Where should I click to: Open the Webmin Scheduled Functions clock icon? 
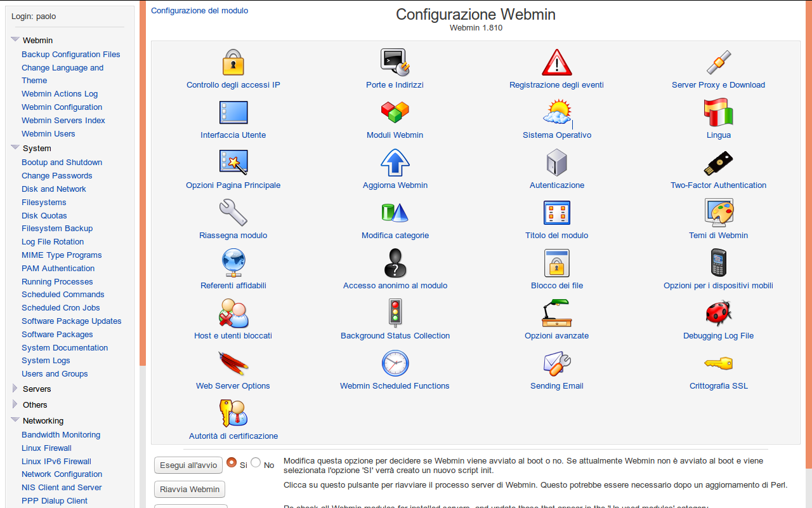click(x=395, y=363)
